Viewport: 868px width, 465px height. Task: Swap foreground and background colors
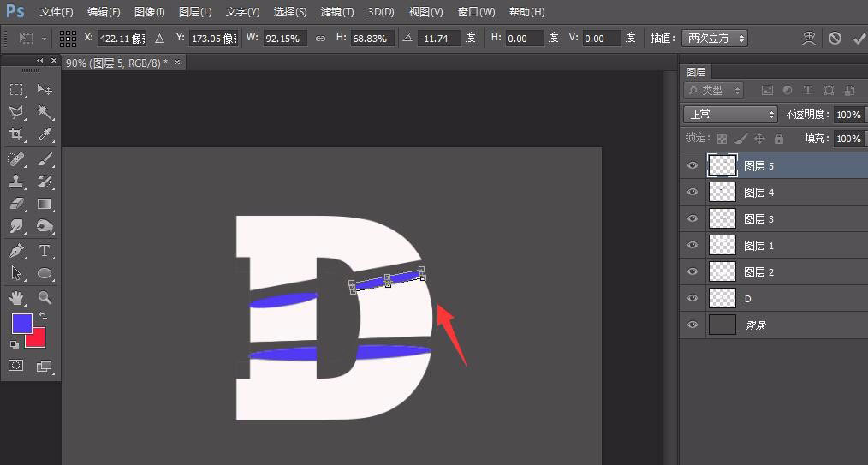pyautogui.click(x=42, y=317)
